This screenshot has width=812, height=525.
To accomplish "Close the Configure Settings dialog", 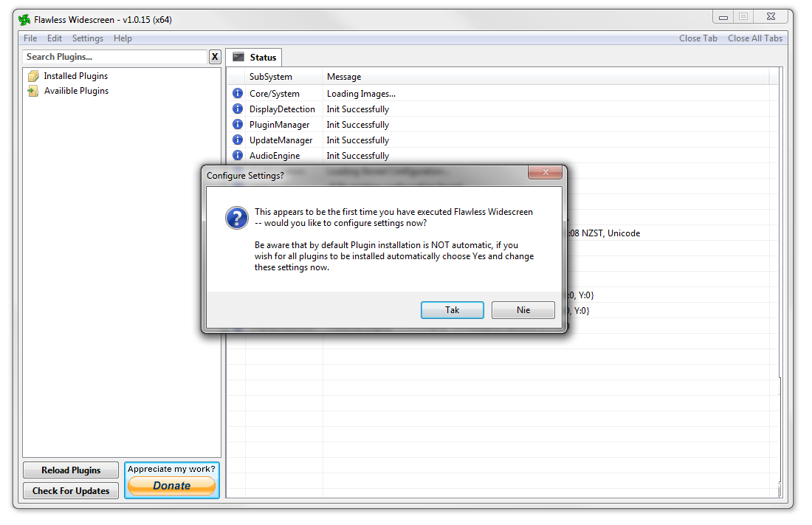I will [545, 173].
